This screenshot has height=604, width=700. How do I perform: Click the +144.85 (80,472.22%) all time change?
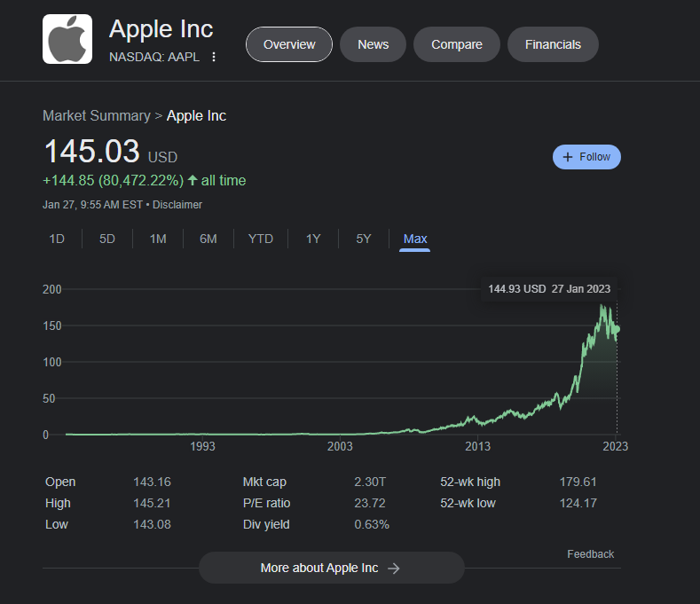145,180
